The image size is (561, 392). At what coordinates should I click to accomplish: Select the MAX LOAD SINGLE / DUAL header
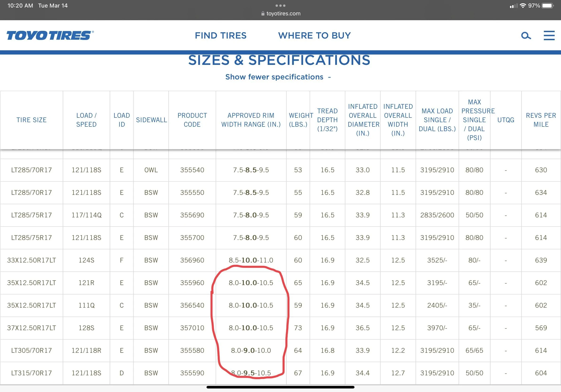(437, 120)
